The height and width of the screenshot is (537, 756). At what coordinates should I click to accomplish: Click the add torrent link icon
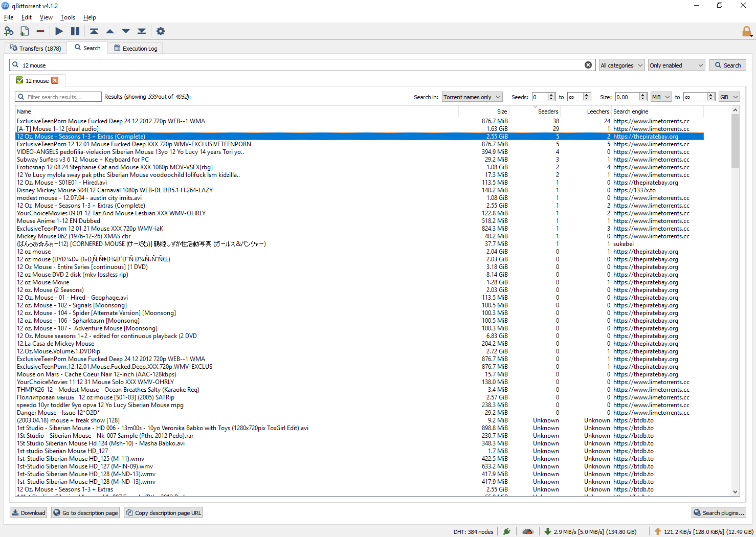point(9,31)
